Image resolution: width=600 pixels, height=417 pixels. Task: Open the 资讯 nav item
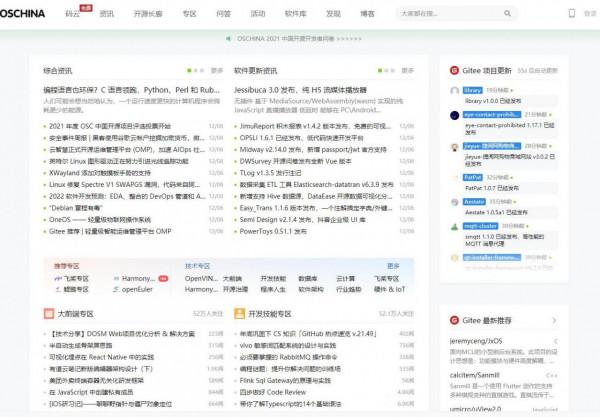tap(106, 14)
